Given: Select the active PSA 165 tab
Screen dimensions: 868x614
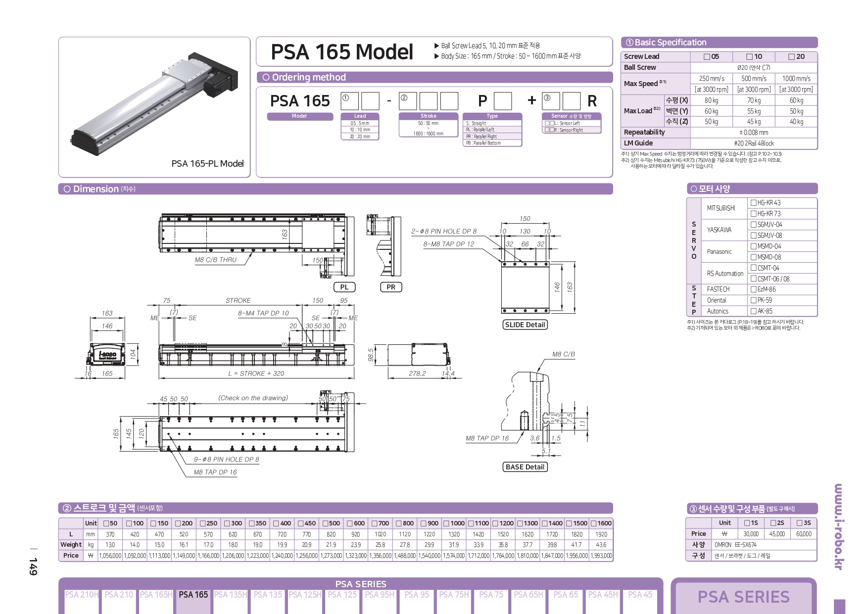Looking at the screenshot, I should (193, 601).
